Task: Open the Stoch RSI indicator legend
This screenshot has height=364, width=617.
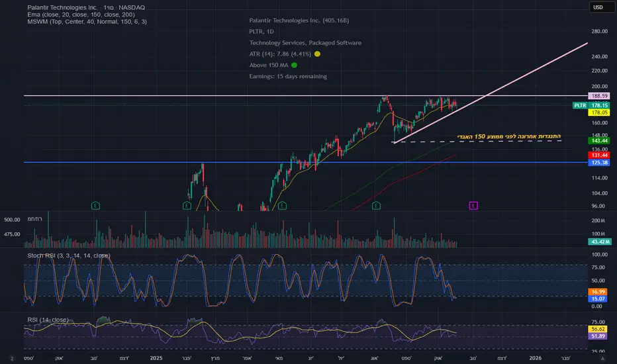Action: 69,255
